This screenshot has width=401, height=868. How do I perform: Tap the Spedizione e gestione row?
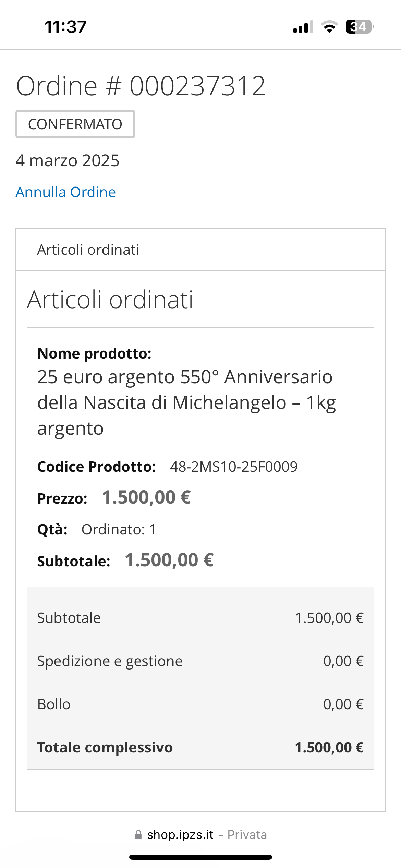[200, 661]
